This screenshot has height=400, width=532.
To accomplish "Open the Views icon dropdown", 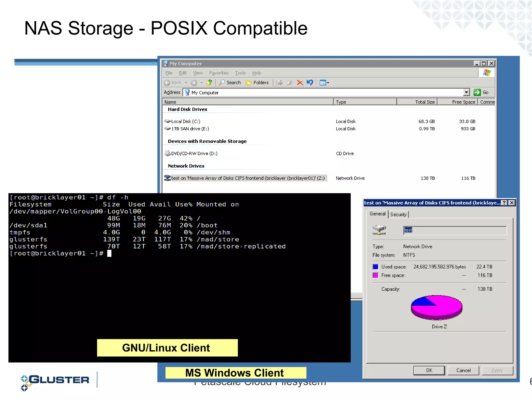I will point(324,83).
